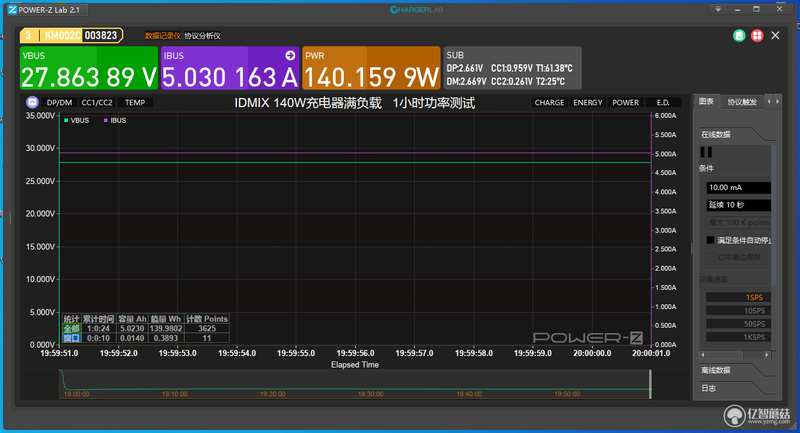Click the chart title IDMIX 140W充电器满负载
Screen dimensions: 800x433
pos(308,103)
